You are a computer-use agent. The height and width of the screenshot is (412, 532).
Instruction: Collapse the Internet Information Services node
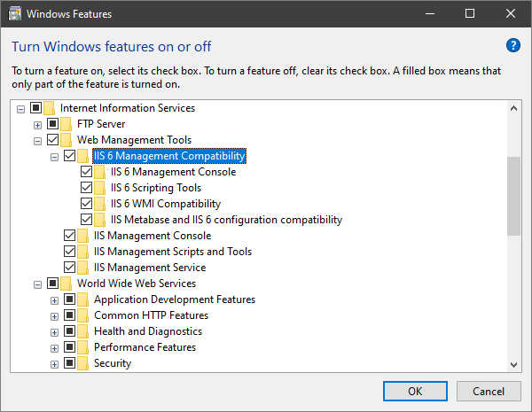click(20, 109)
